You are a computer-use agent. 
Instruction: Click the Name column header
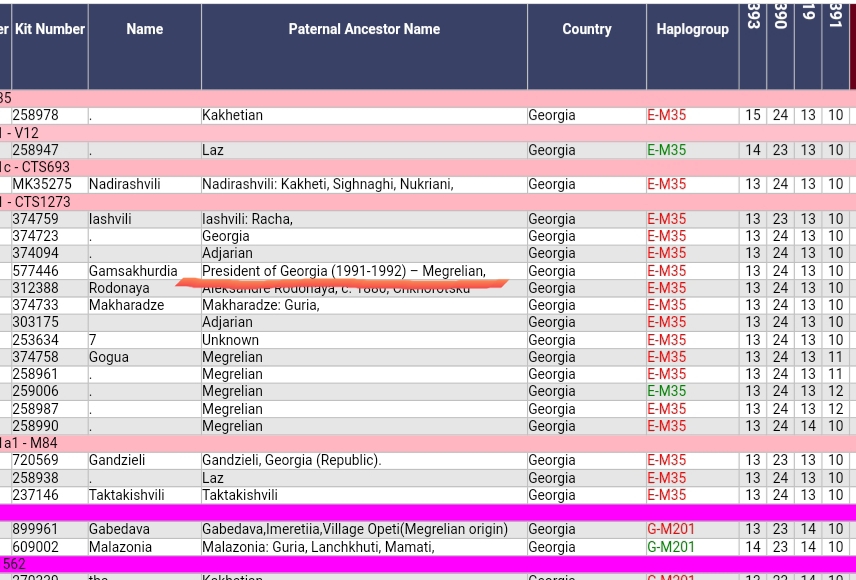tap(144, 30)
